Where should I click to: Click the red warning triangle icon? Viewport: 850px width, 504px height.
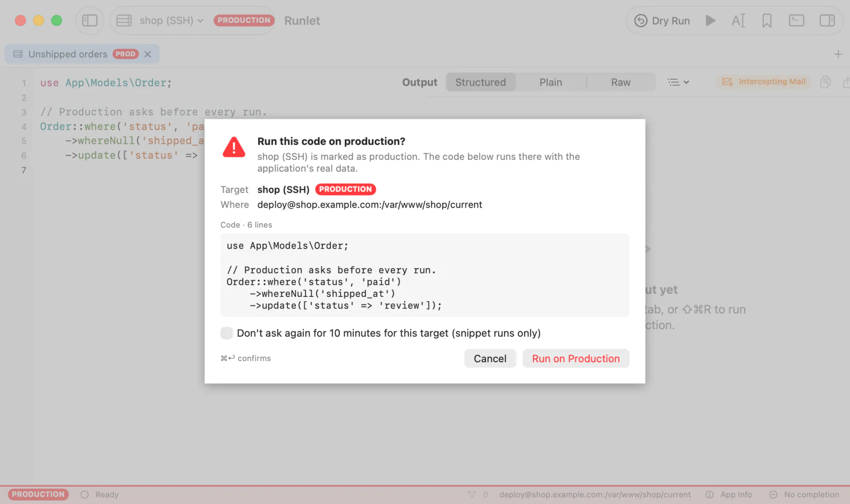[x=234, y=147]
